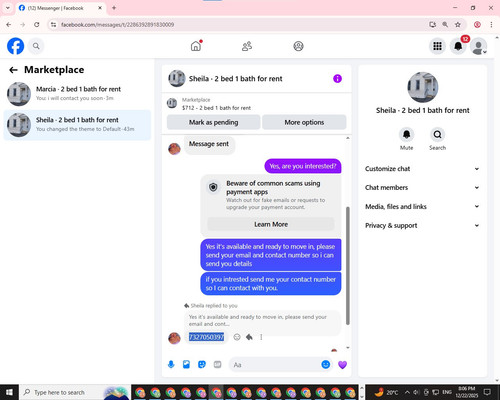Expand Chat members section

(422, 187)
